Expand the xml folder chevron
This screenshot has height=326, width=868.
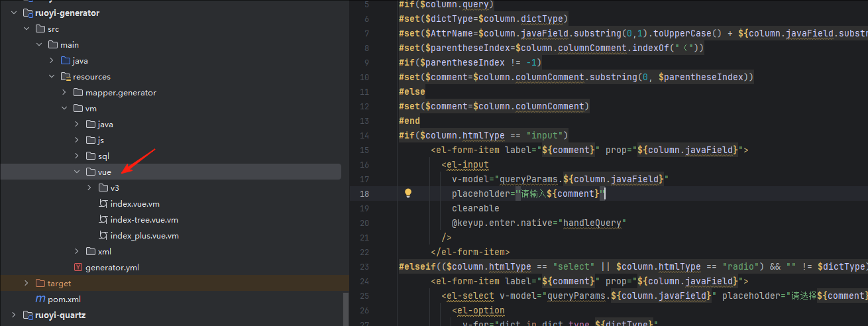point(77,252)
